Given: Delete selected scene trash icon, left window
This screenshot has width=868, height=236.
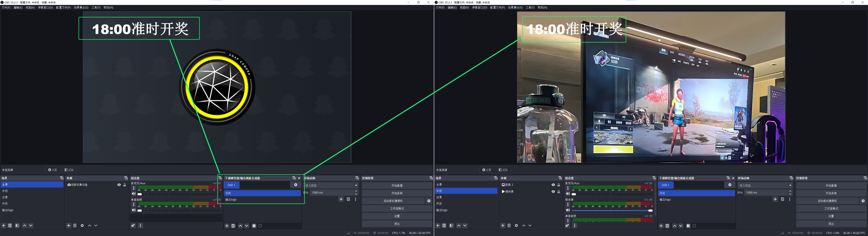Looking at the screenshot, I should [10, 225].
